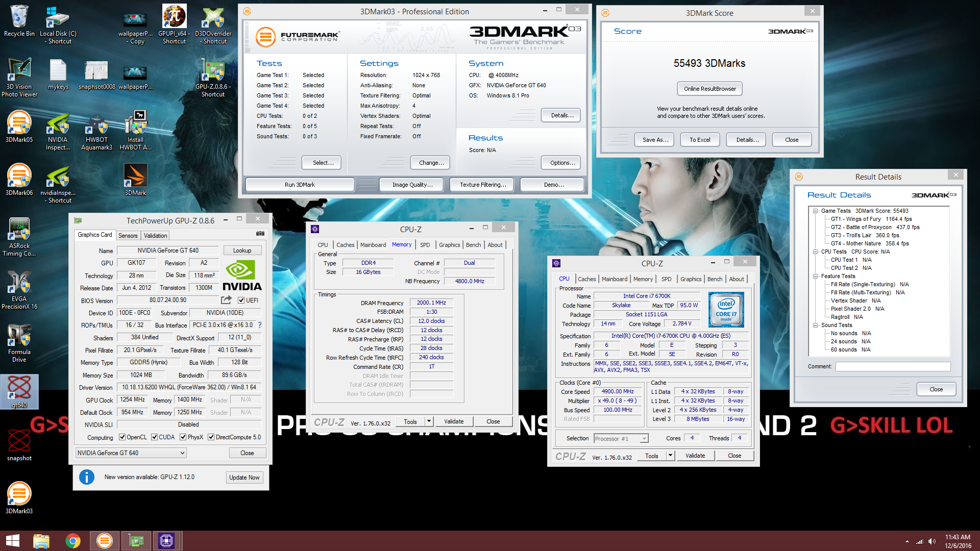Toggle the PhysX checkbox

[183, 437]
